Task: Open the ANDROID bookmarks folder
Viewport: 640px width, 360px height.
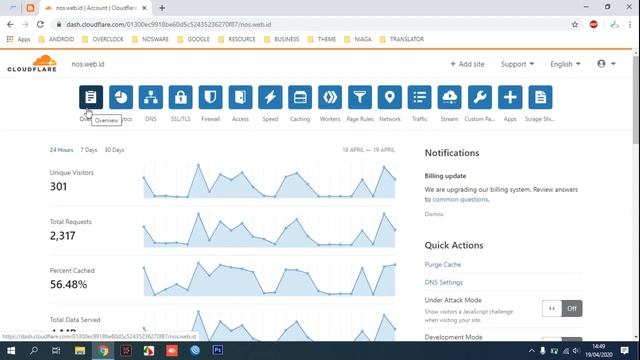Action: click(x=56, y=39)
